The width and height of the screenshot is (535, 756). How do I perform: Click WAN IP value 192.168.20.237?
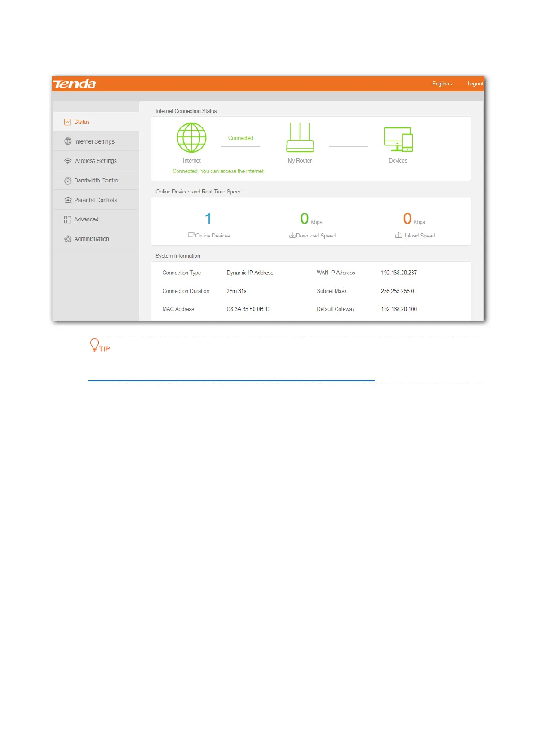click(399, 273)
